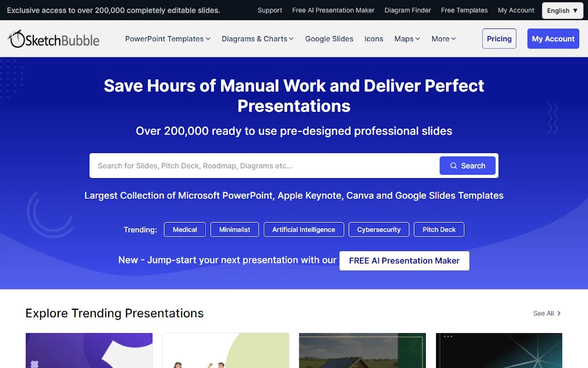Select the Minimalist trending tag
This screenshot has width=588, height=368.
point(235,230)
